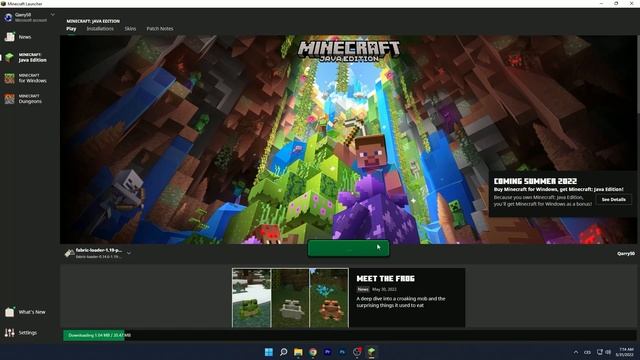Switch to the Installations tab
This screenshot has height=360, width=640.
pyautogui.click(x=100, y=29)
